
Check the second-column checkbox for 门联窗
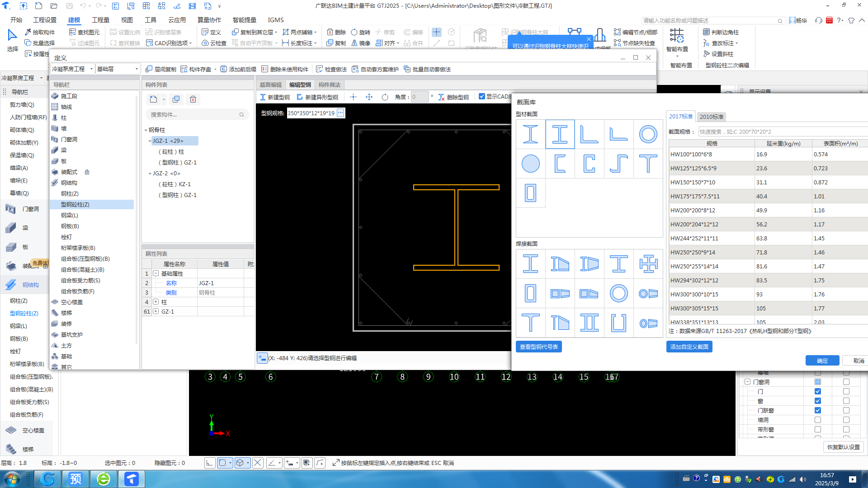(846, 410)
